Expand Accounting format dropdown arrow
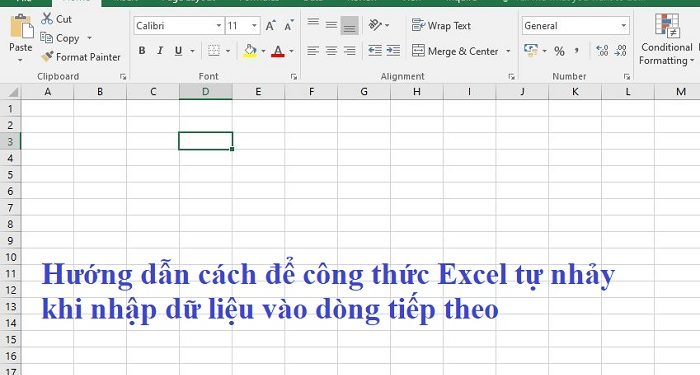This screenshot has height=375, width=700. tap(545, 51)
